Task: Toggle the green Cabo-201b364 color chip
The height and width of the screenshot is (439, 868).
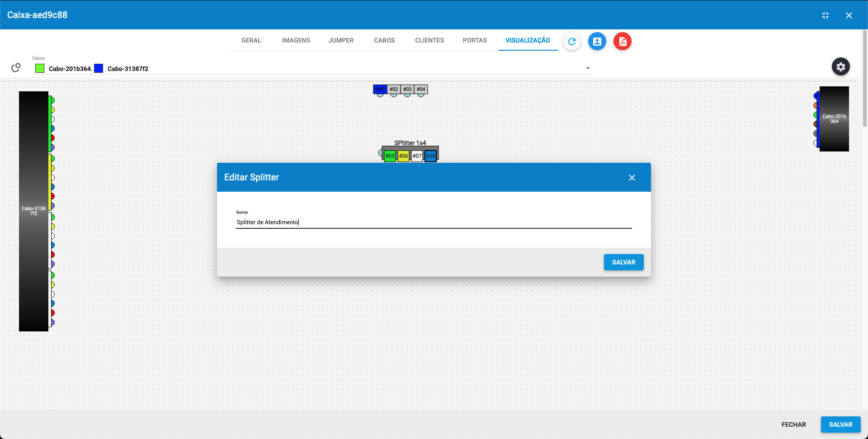Action: [x=39, y=68]
